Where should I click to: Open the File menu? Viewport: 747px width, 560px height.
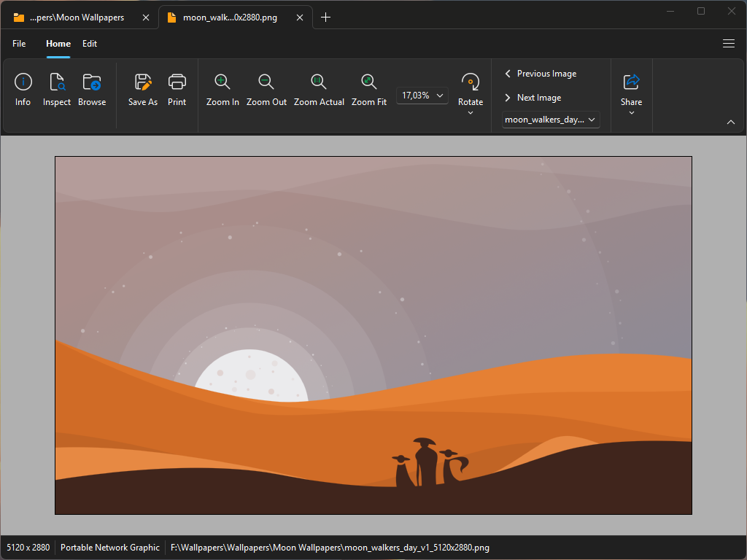pos(19,44)
